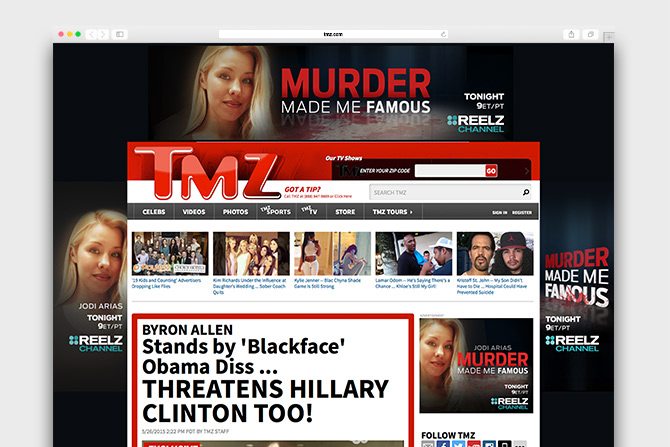Follow TMZ on Twitter icon

click(x=458, y=444)
